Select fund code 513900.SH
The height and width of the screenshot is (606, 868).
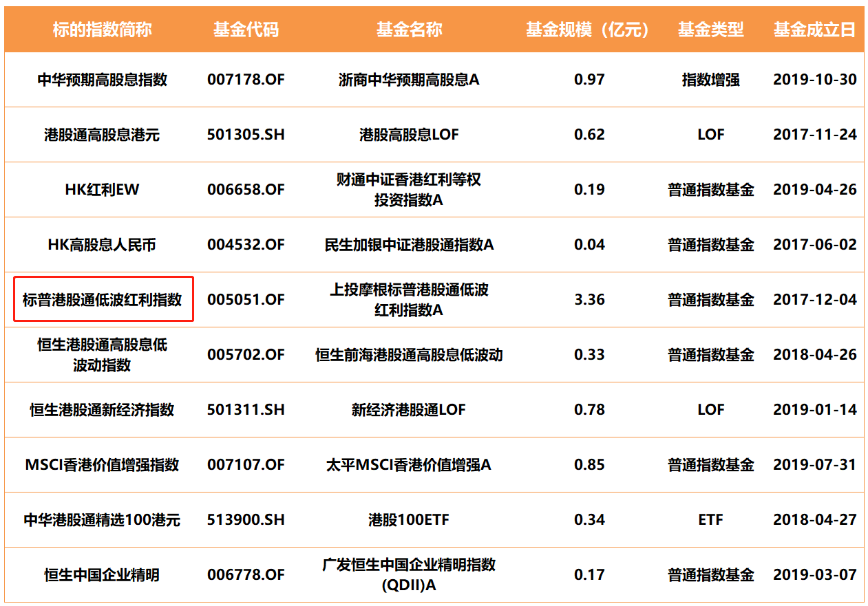[x=246, y=520]
